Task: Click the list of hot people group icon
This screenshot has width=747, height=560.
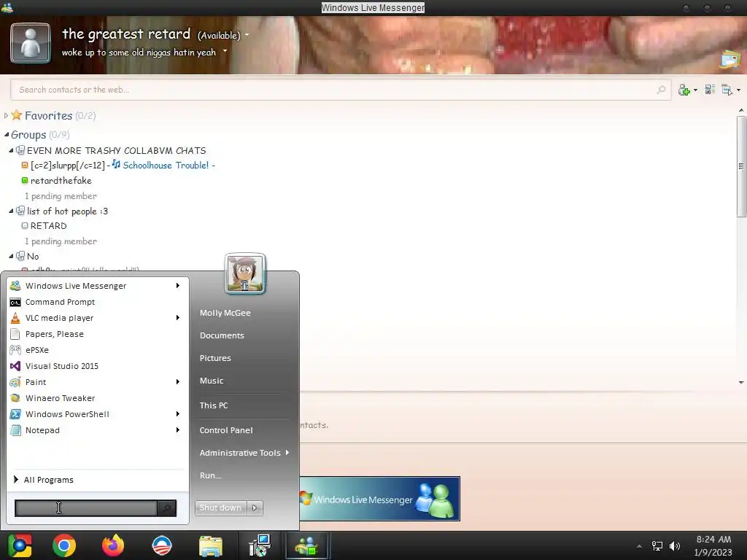Action: pyautogui.click(x=20, y=211)
